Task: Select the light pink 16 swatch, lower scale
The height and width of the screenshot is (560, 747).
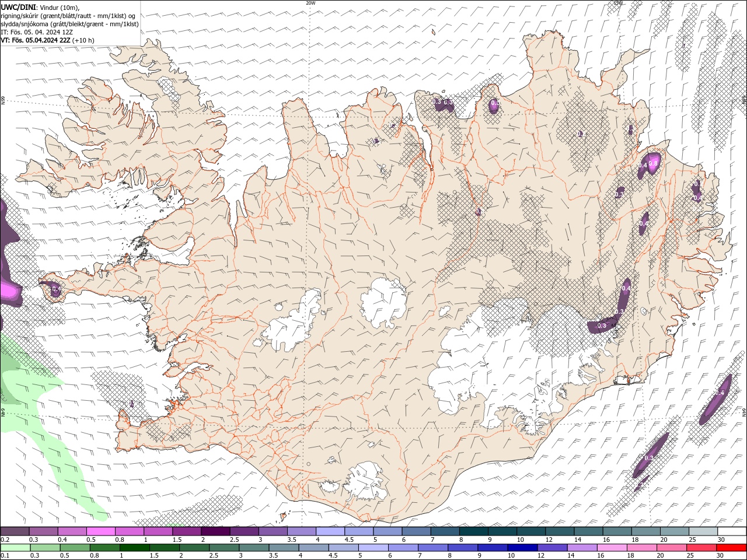Action: point(611,548)
